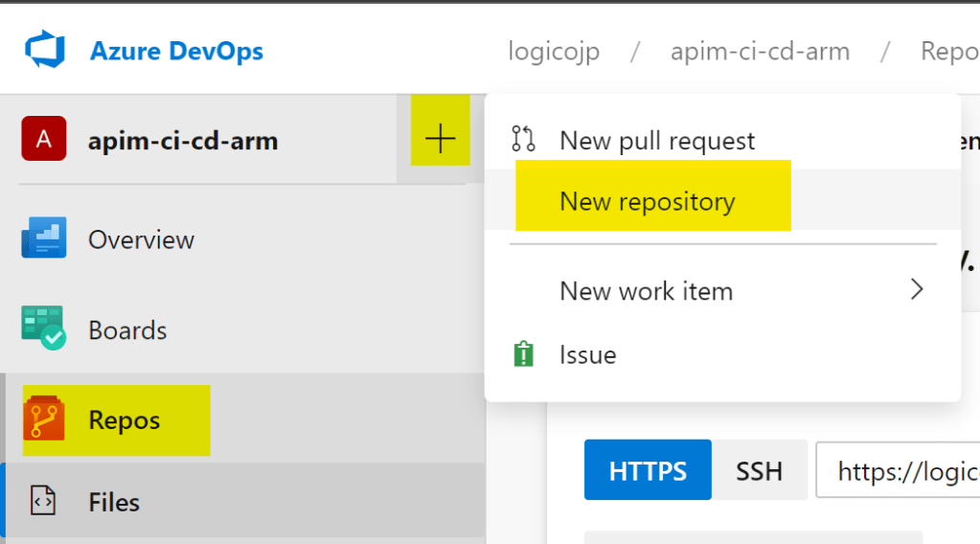Click the apim-ci-cd-arm project name in sidebar
The image size is (980, 544).
click(183, 141)
